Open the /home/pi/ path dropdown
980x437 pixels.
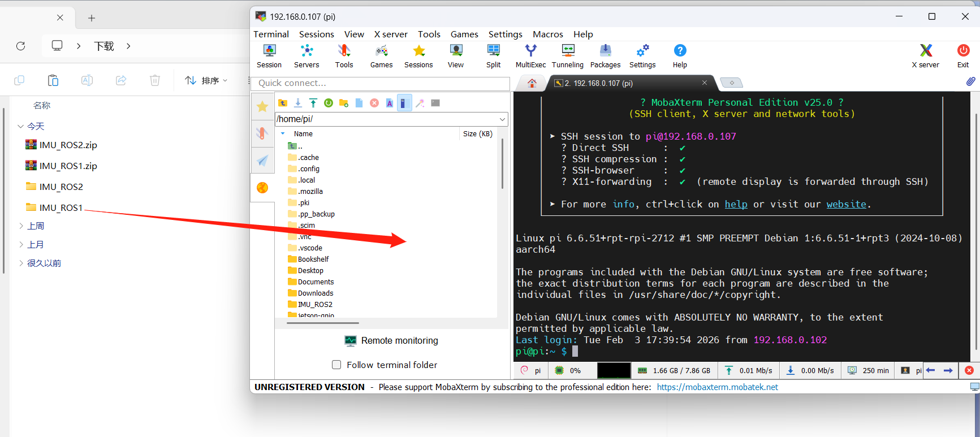(x=502, y=119)
